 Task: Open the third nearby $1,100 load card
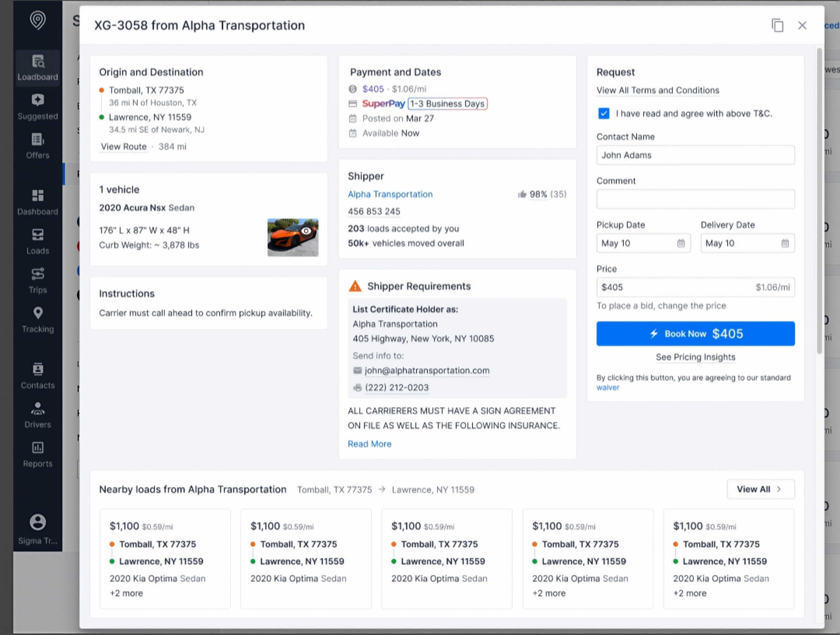tap(447, 559)
